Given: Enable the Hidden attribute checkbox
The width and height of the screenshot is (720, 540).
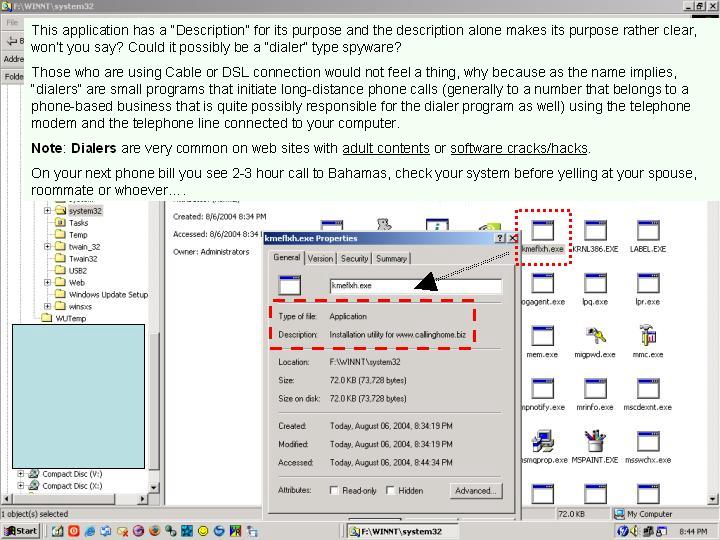Looking at the screenshot, I should (390, 490).
